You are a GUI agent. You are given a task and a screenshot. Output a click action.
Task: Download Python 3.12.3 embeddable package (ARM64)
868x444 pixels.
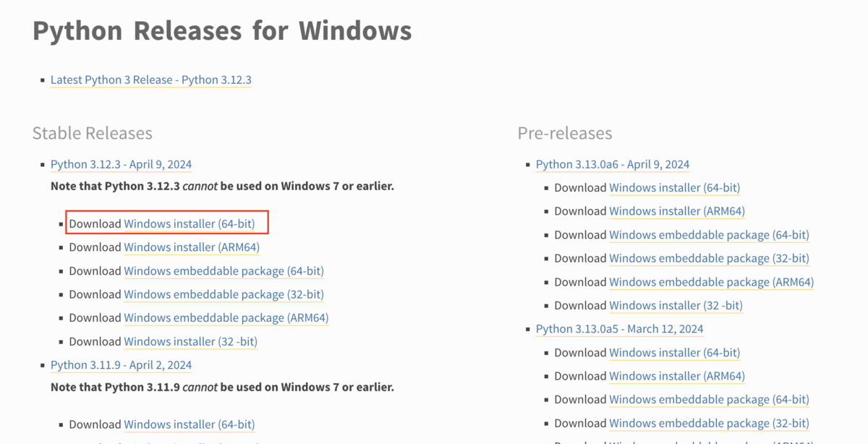[x=226, y=317]
